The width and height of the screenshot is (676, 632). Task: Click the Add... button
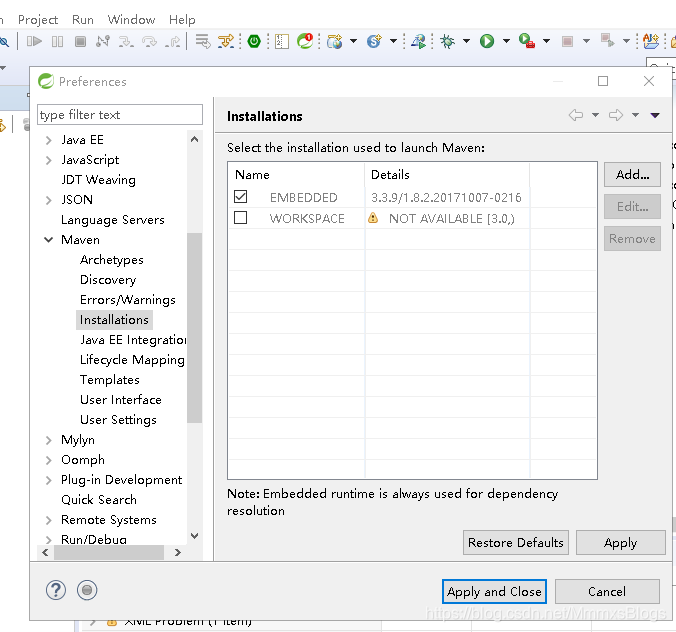point(632,175)
